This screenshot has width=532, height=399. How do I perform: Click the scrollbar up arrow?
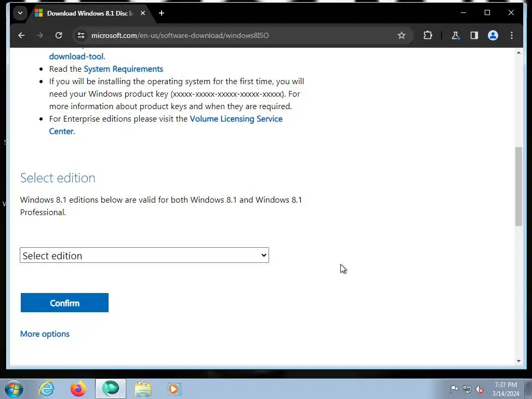[x=518, y=52]
